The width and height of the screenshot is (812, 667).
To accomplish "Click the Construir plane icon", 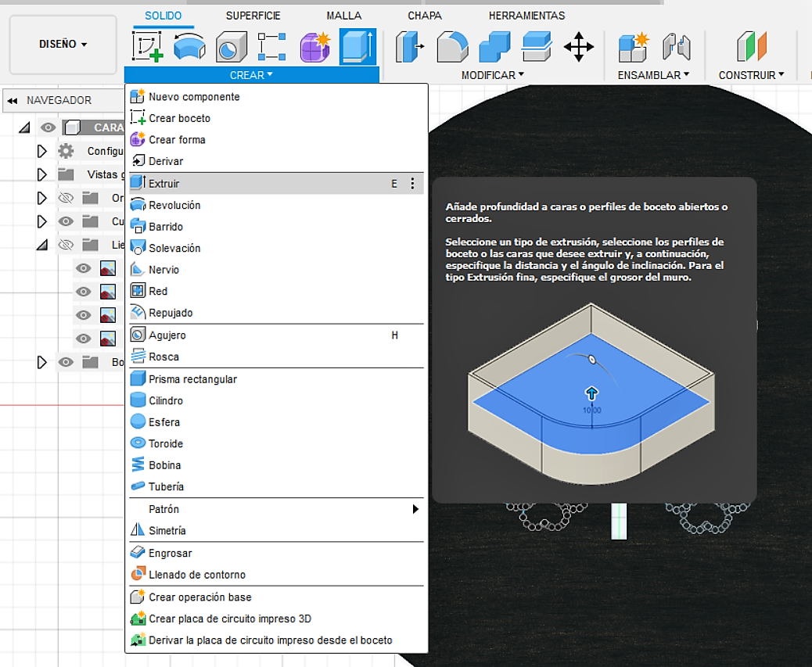I will coord(752,47).
